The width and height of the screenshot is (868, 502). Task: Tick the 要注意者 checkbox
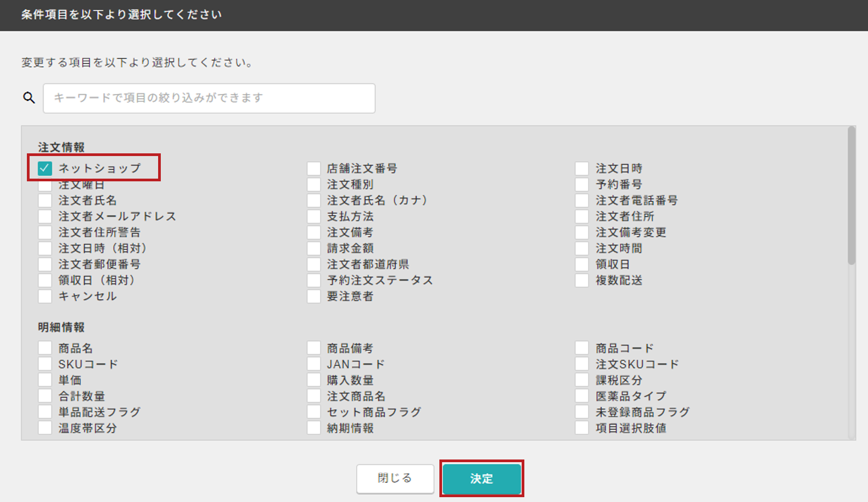pyautogui.click(x=314, y=296)
